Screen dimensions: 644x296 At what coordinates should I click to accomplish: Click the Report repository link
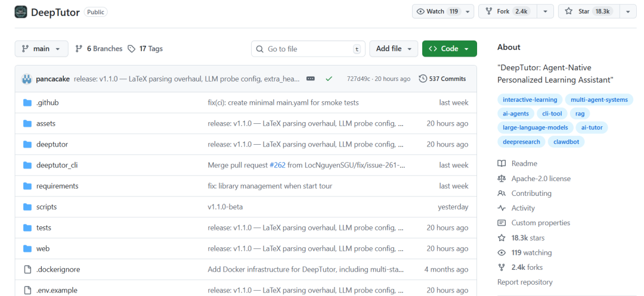pos(525,282)
